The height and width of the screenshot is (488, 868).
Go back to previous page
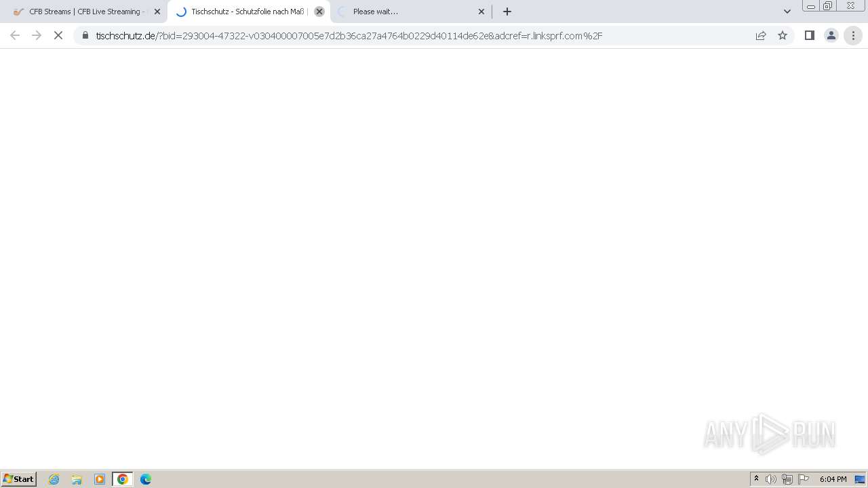click(15, 35)
